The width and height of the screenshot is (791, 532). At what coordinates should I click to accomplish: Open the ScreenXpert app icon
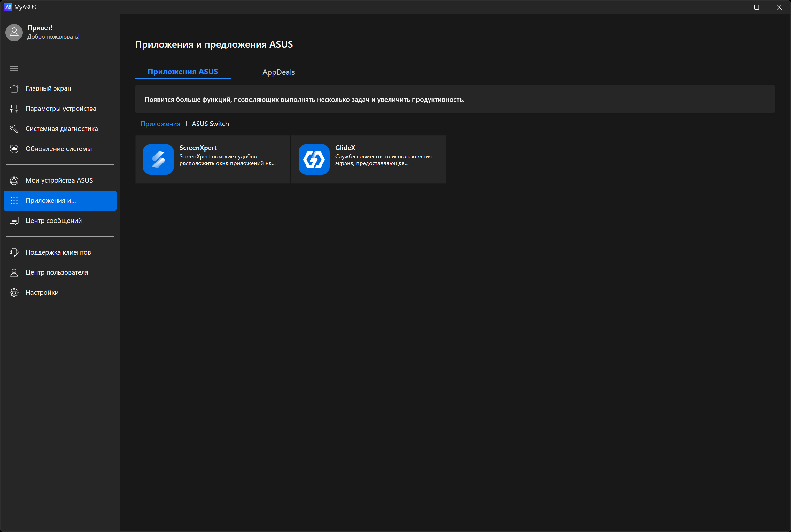pyautogui.click(x=158, y=159)
